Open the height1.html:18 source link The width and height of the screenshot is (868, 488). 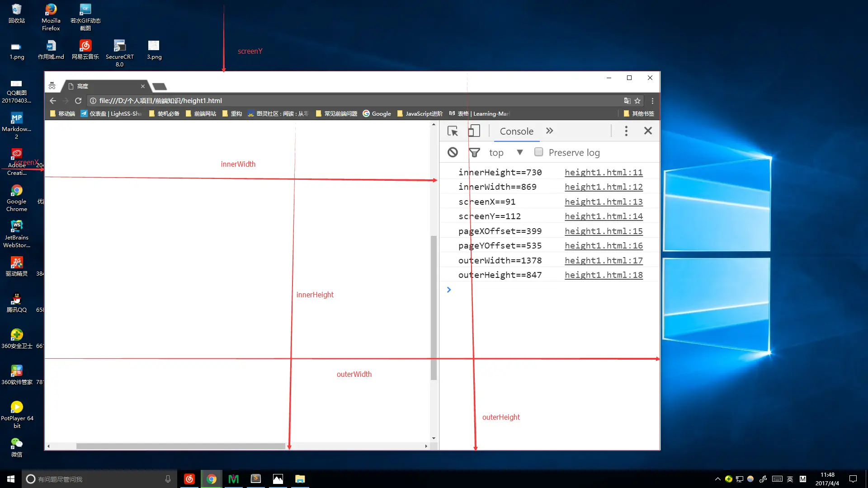[604, 275]
